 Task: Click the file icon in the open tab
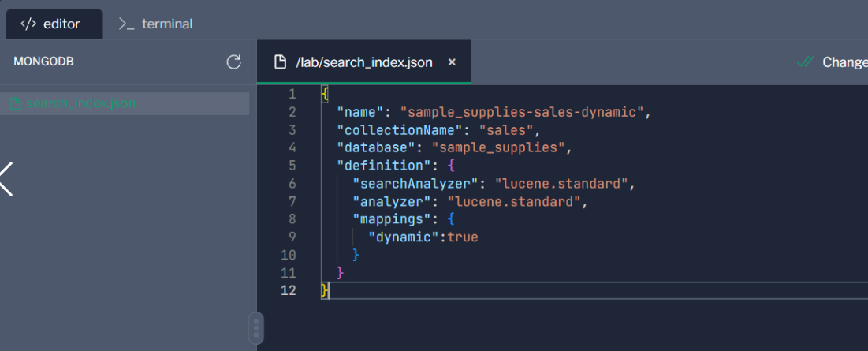[280, 62]
